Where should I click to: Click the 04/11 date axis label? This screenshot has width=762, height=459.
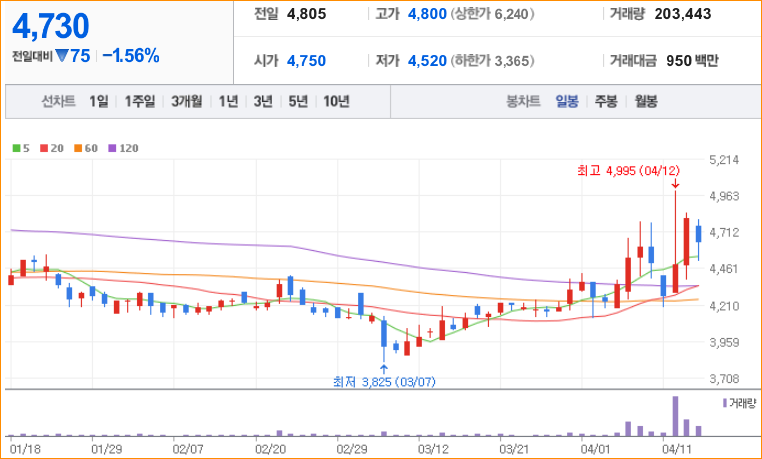[x=677, y=448]
